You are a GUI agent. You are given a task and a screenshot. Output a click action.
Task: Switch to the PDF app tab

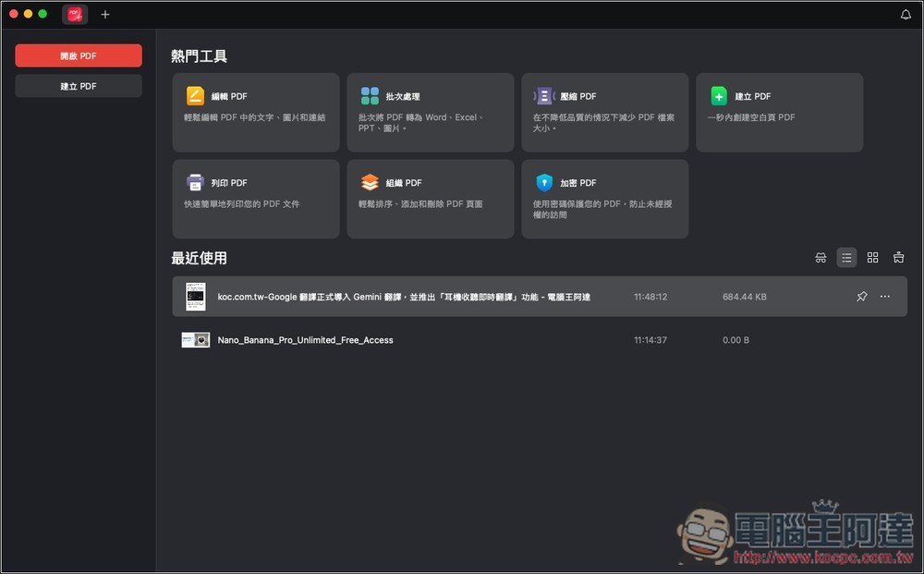click(73, 14)
